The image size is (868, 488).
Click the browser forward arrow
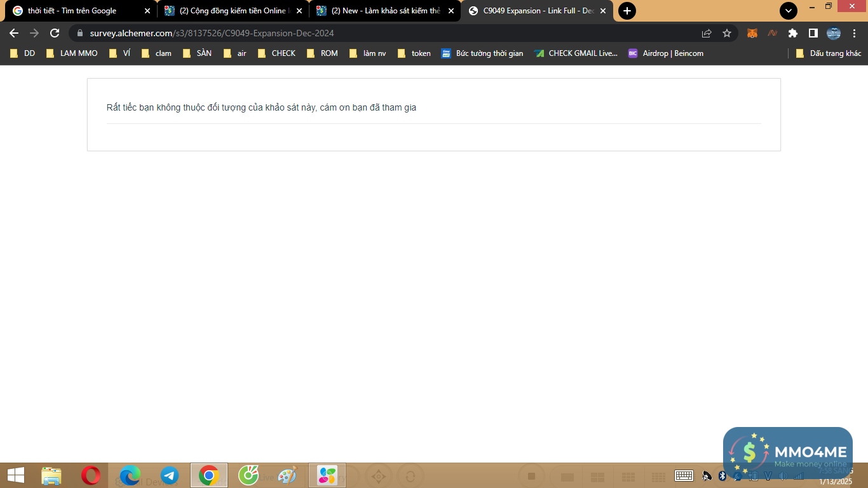coord(34,33)
